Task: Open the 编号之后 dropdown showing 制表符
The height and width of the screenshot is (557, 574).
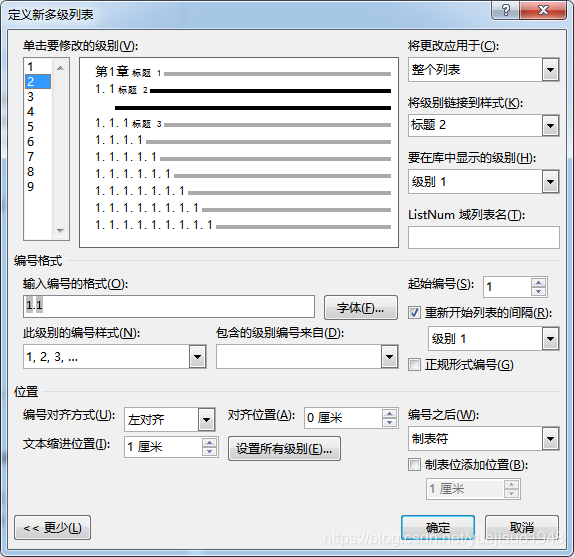Action: point(550,438)
